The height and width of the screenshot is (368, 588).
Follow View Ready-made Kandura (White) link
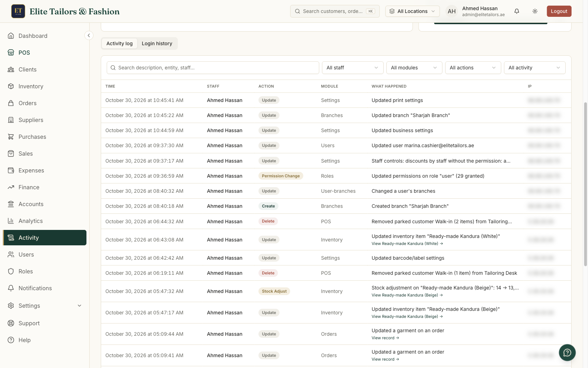click(x=407, y=244)
